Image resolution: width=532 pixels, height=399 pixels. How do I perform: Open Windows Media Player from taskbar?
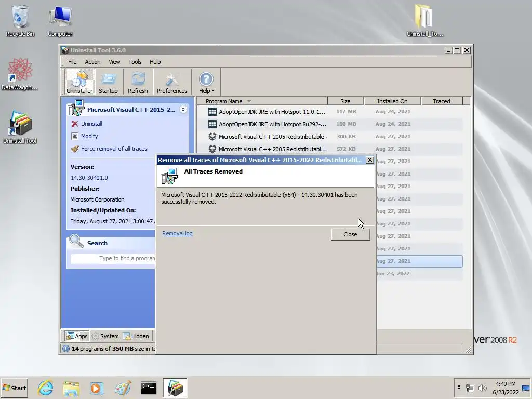[97, 388]
